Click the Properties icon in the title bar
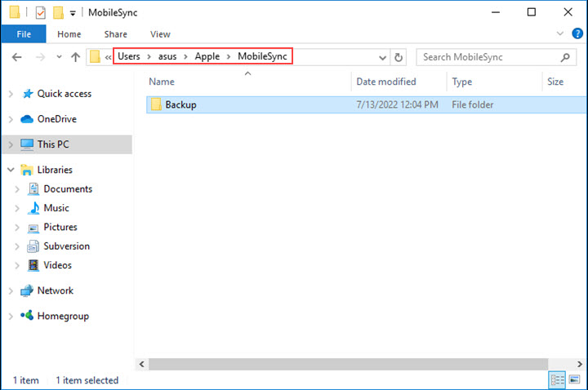Viewport: 588px width, 390px height. [x=41, y=13]
